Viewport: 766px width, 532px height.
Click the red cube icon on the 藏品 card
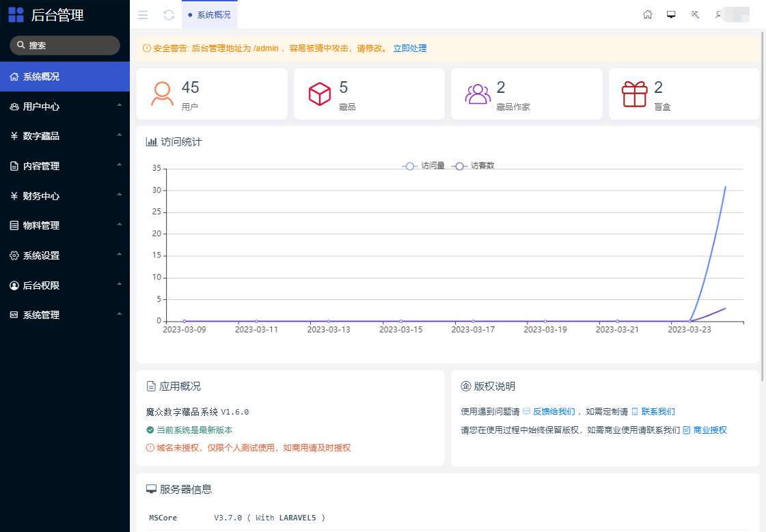point(320,94)
